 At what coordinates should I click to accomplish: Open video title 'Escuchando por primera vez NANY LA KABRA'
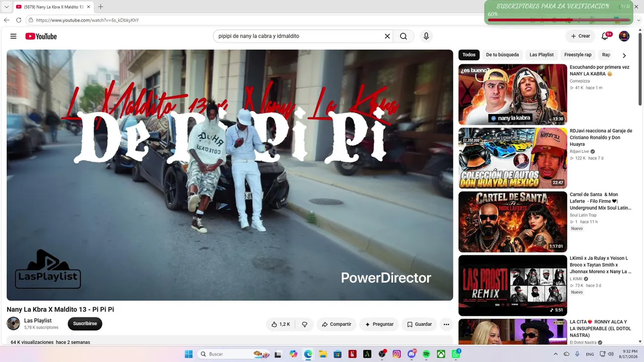coord(599,70)
